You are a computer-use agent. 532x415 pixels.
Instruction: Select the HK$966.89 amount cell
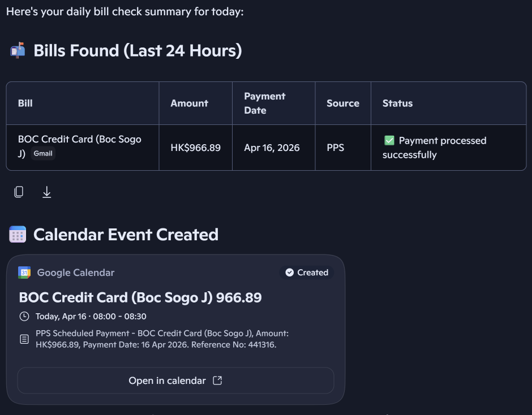(x=195, y=148)
